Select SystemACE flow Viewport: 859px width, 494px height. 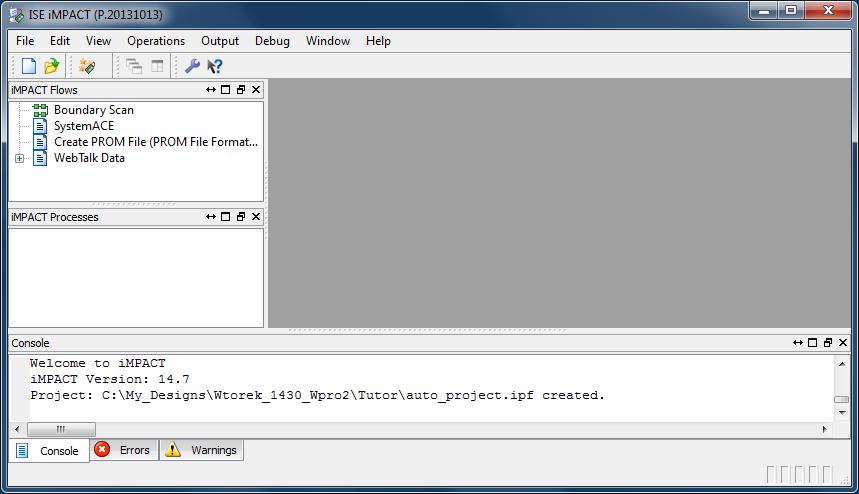tap(84, 126)
